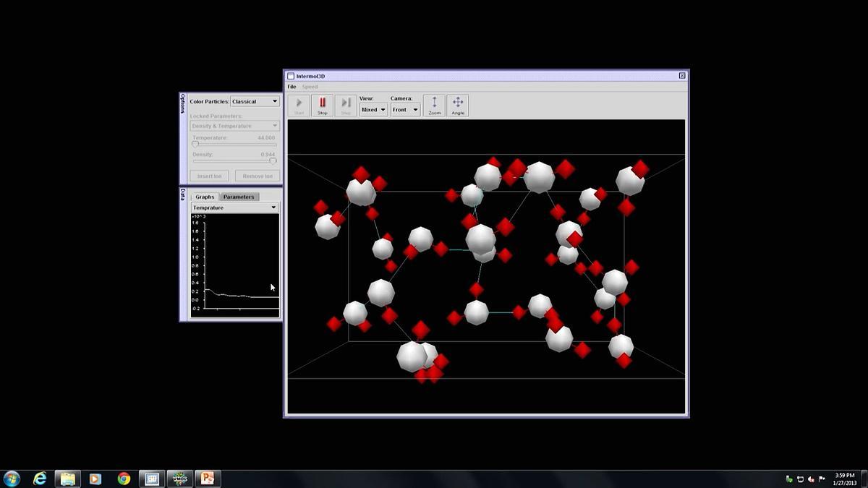Select the Angle camera tool
The width and height of the screenshot is (868, 488).
[x=458, y=105]
